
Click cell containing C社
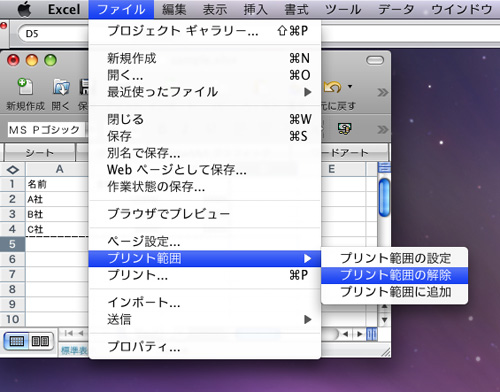[57, 229]
